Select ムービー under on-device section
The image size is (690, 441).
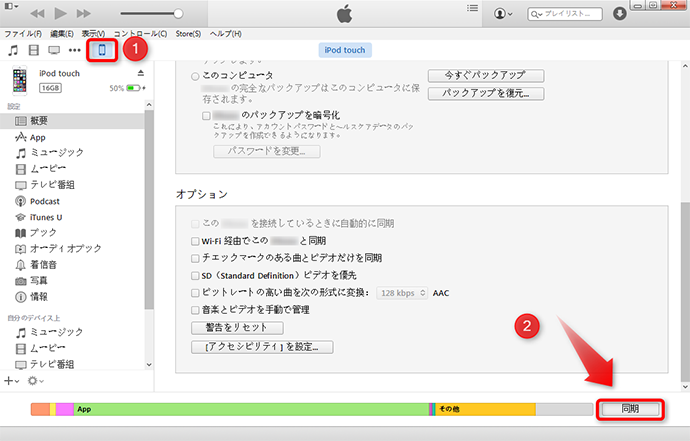click(x=72, y=349)
